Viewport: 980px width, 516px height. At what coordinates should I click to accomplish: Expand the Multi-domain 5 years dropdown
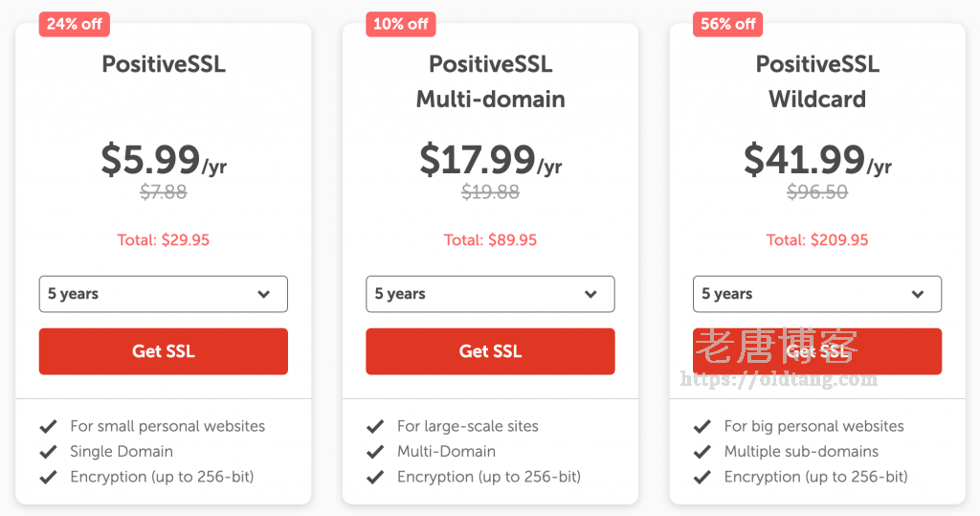click(490, 294)
